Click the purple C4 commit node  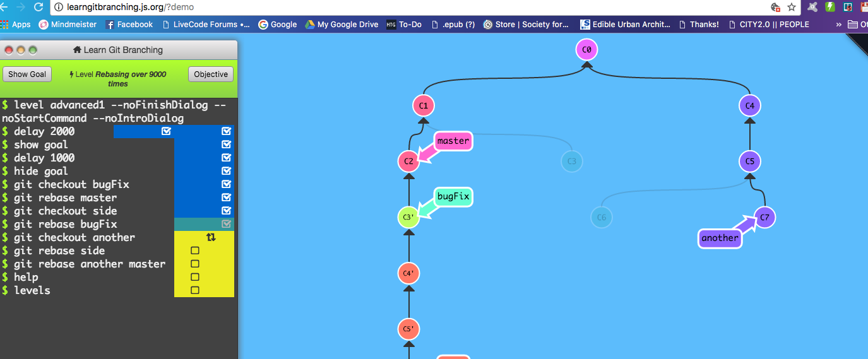pos(749,105)
